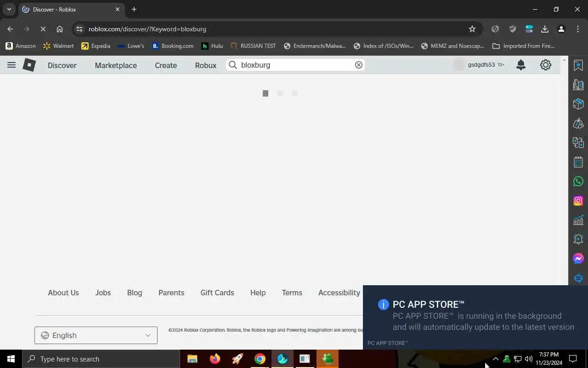The image size is (588, 368).
Task: Open the Expedia bookmark
Action: click(96, 46)
